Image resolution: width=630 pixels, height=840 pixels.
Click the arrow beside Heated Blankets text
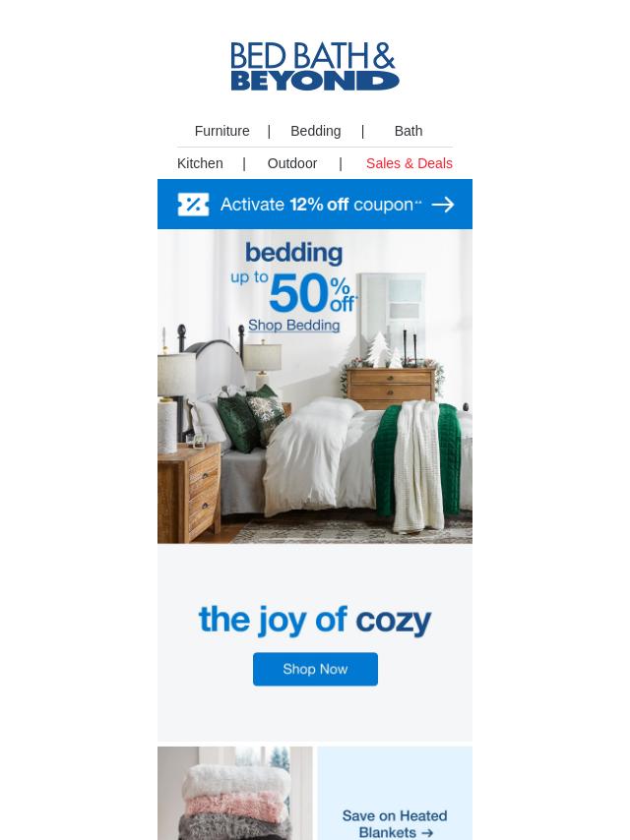pyautogui.click(x=427, y=833)
